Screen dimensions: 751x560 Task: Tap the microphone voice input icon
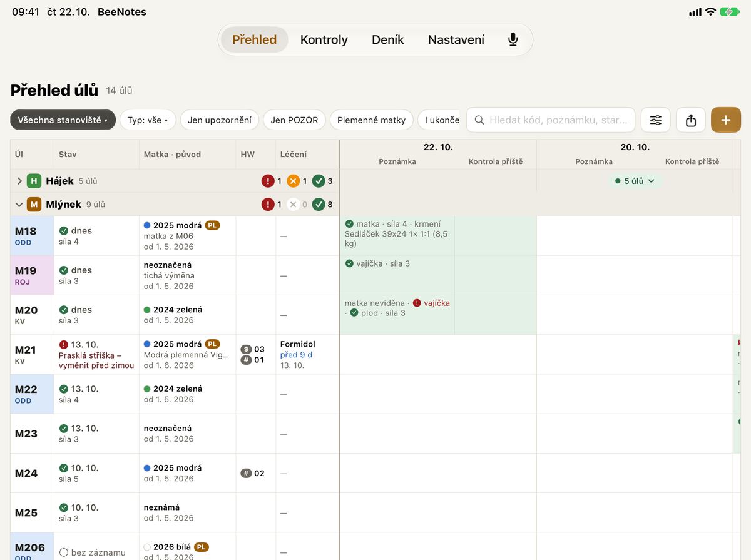click(513, 39)
